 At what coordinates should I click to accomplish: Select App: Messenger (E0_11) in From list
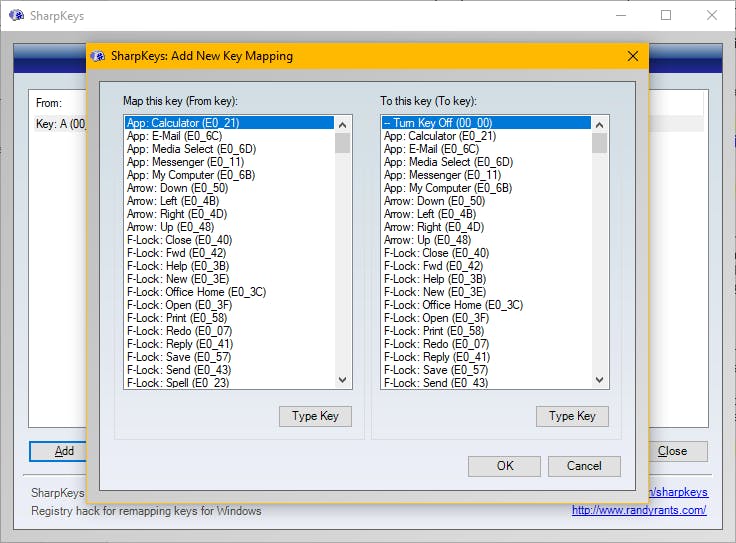230,162
